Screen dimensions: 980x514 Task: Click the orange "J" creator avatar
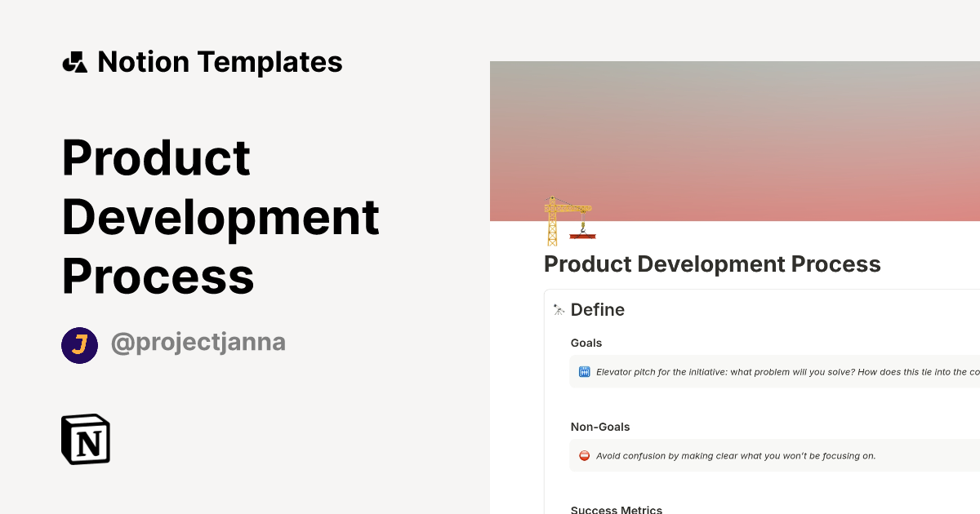click(79, 345)
